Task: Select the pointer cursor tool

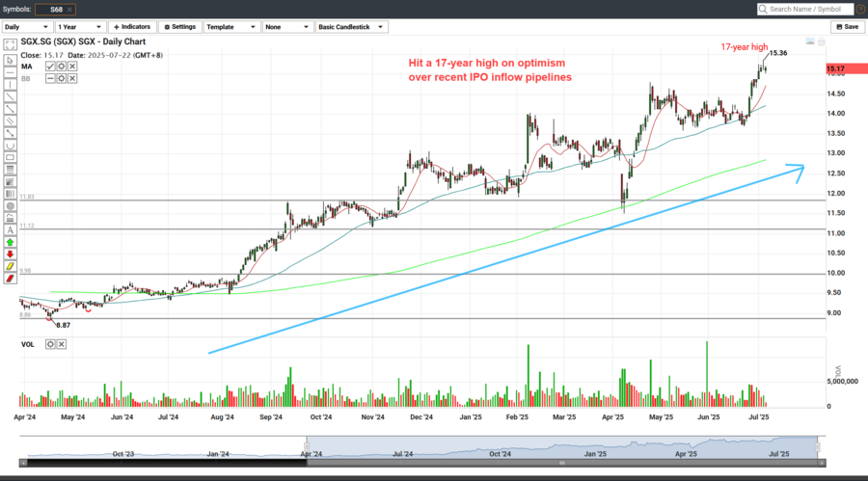Action: [10, 61]
